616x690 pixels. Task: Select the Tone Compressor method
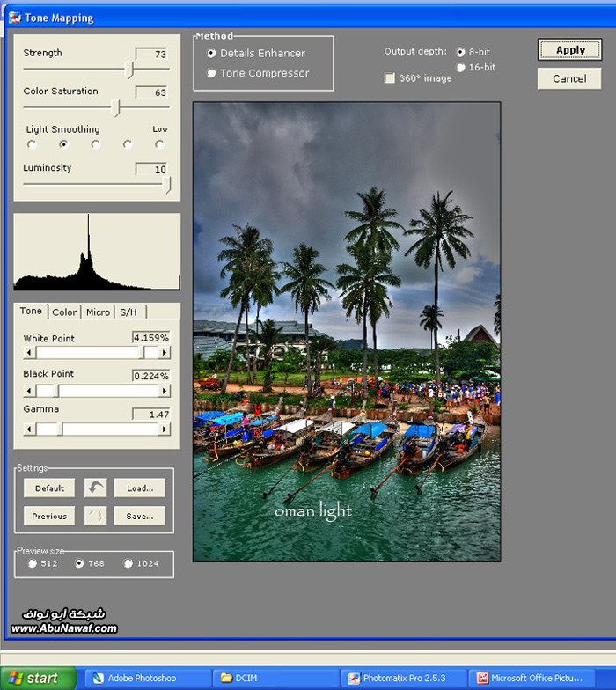point(211,73)
